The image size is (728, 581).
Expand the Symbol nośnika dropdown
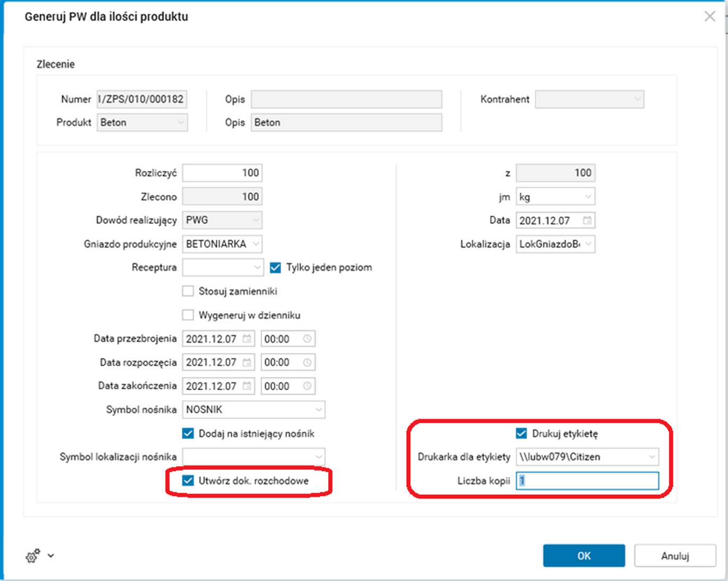click(318, 410)
